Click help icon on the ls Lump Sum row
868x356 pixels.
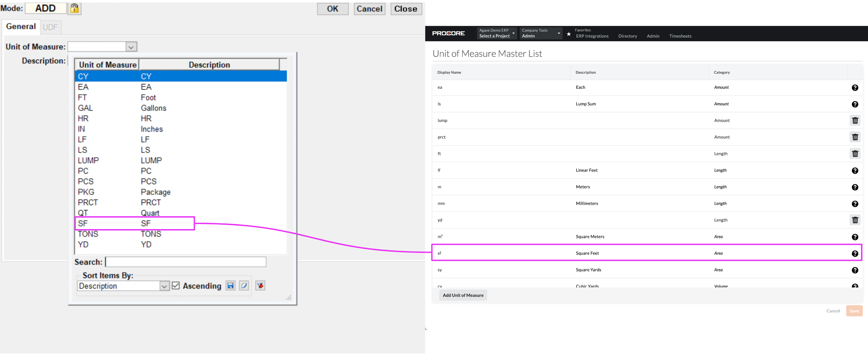(855, 104)
